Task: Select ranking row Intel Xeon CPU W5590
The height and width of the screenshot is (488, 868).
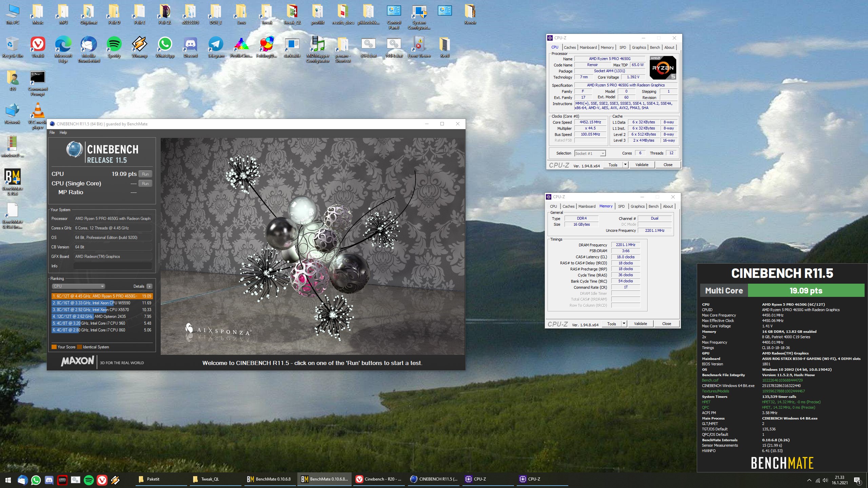Action: [102, 303]
